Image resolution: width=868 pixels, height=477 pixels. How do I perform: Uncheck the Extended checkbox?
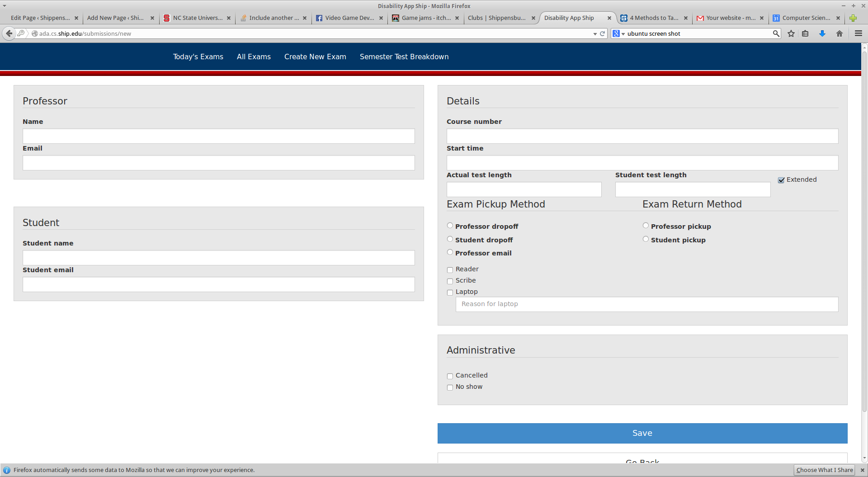click(781, 180)
